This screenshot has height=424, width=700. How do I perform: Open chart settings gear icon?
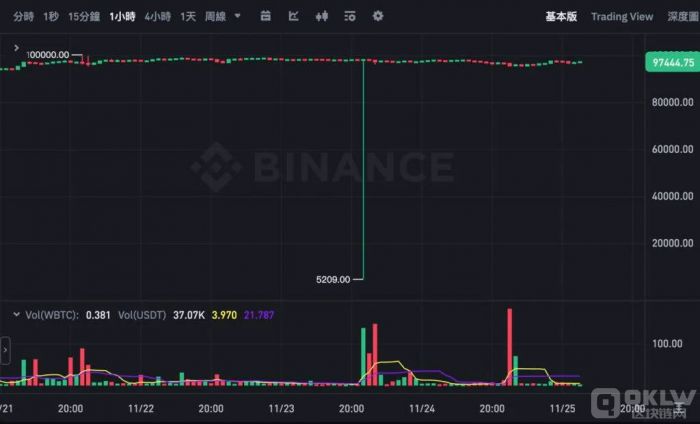[378, 16]
